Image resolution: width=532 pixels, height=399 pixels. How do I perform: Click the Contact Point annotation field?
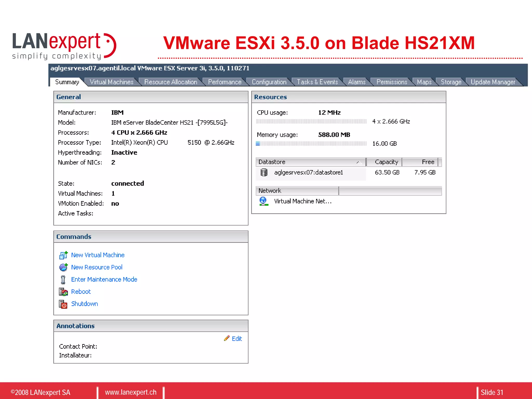[78, 347]
